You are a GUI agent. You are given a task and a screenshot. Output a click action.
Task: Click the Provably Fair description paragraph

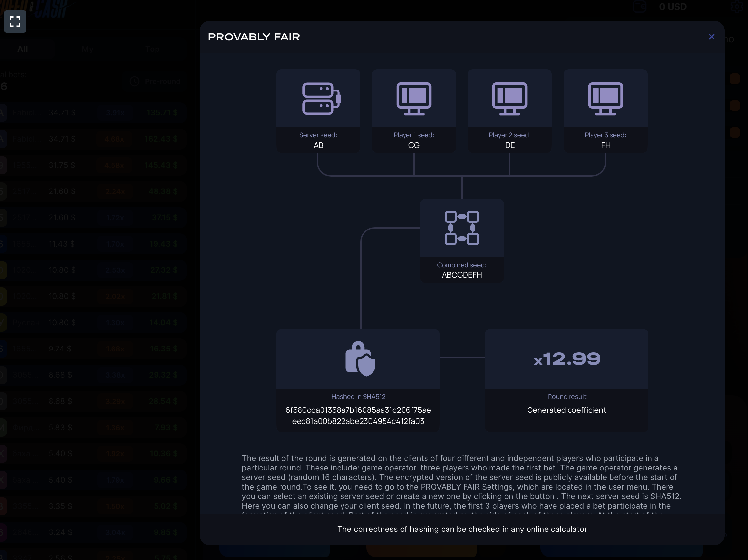pos(462,482)
